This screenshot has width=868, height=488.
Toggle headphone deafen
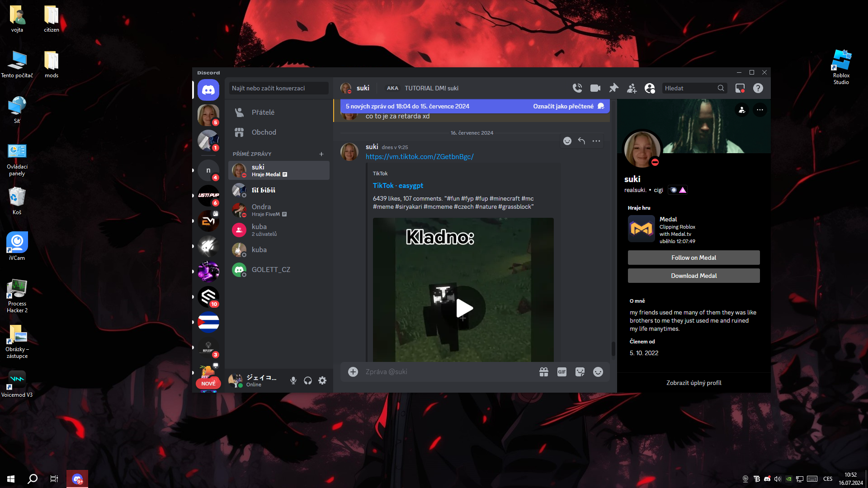[308, 380]
